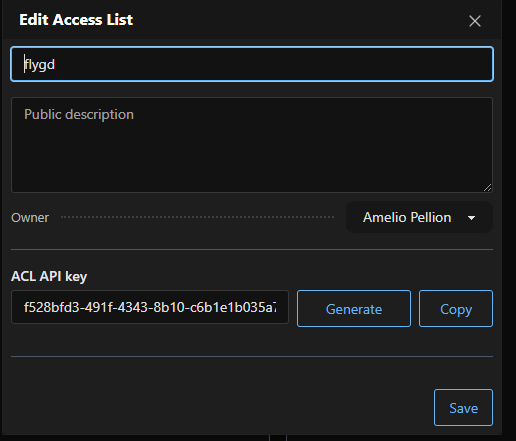
Task: Open the Owner dropdown showing Amelio Pellion
Action: click(x=419, y=217)
